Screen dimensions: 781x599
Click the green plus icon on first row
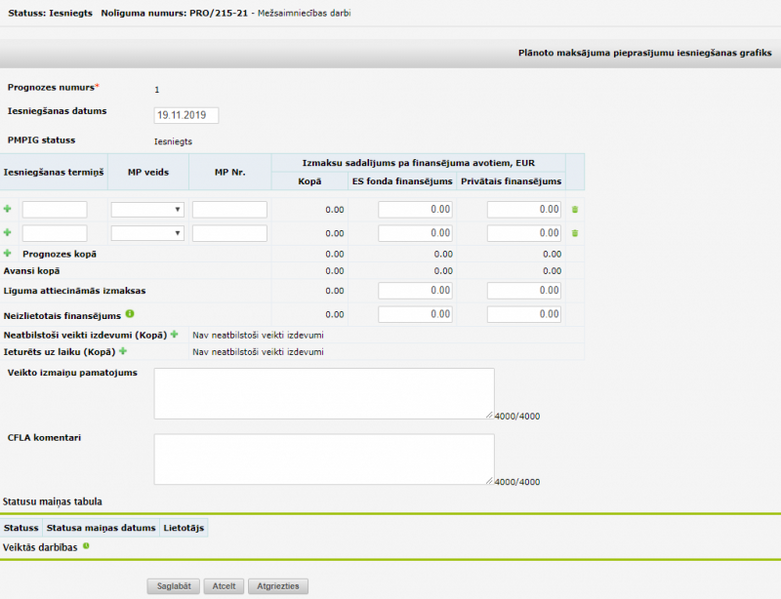pos(8,209)
